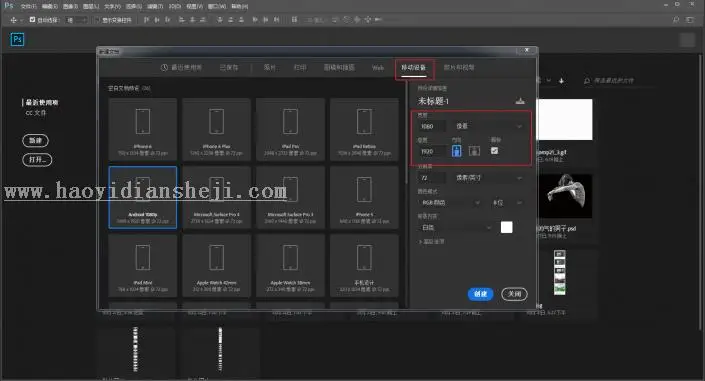
Task: Click the height field showing 1920
Action: click(x=432, y=152)
